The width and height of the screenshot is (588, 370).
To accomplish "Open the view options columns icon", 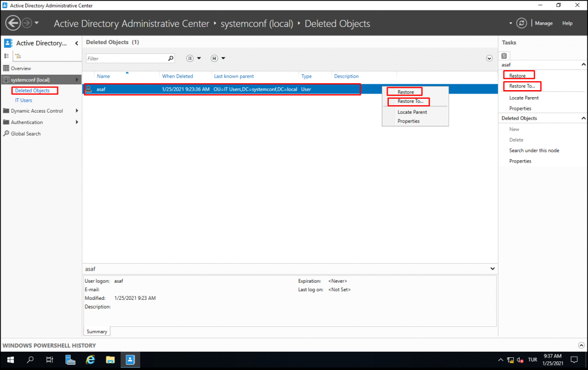I will coord(190,58).
